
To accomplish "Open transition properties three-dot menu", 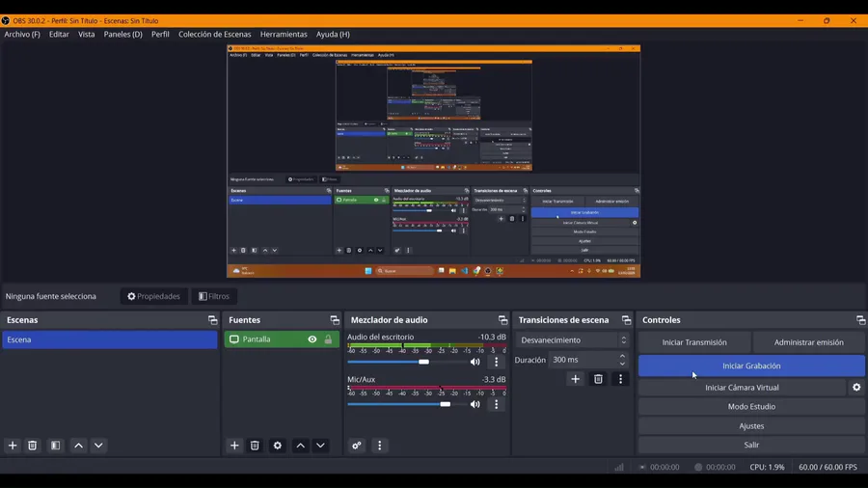I will [x=620, y=379].
